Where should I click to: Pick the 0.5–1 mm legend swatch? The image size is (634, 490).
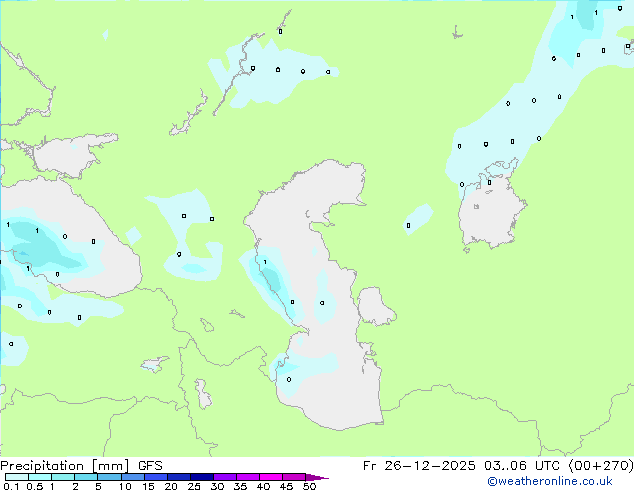40,477
